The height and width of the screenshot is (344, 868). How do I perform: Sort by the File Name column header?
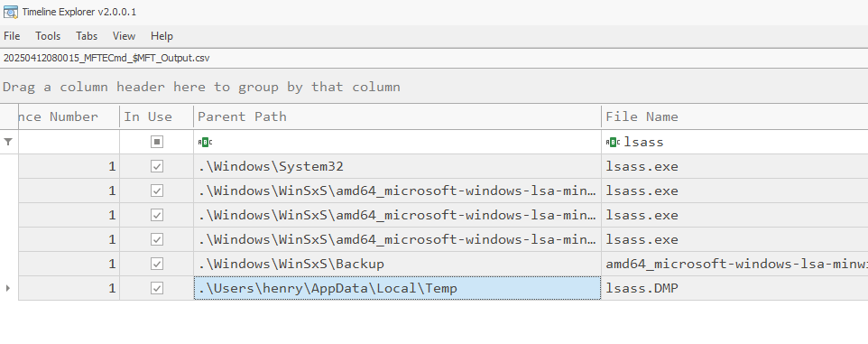[734, 116]
